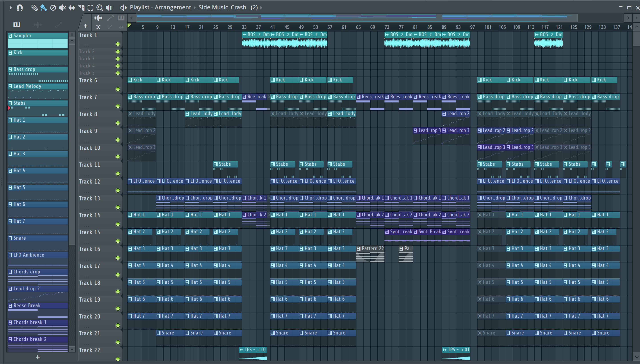Select the Mute tool
Image resolution: width=640 pixels, height=364 pixels.
pyautogui.click(x=62, y=8)
